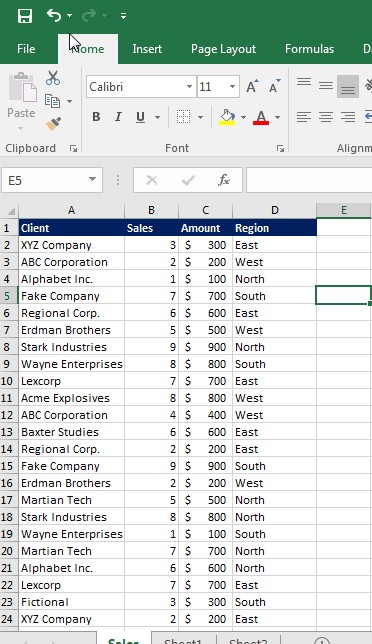
Task: Select column D header
Action: (275, 210)
